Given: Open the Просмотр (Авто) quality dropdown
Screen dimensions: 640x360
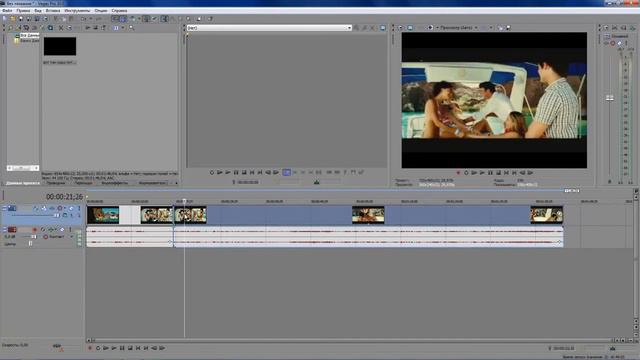Looking at the screenshot, I should pos(458,28).
